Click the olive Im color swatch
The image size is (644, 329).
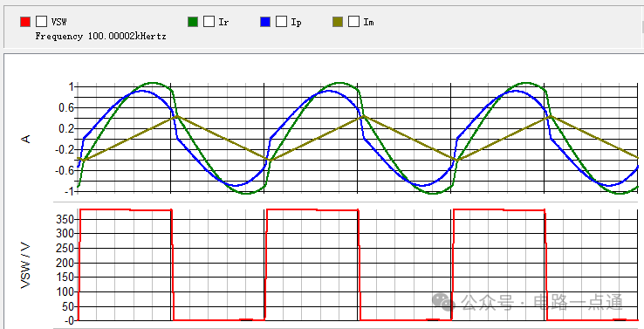tap(338, 22)
